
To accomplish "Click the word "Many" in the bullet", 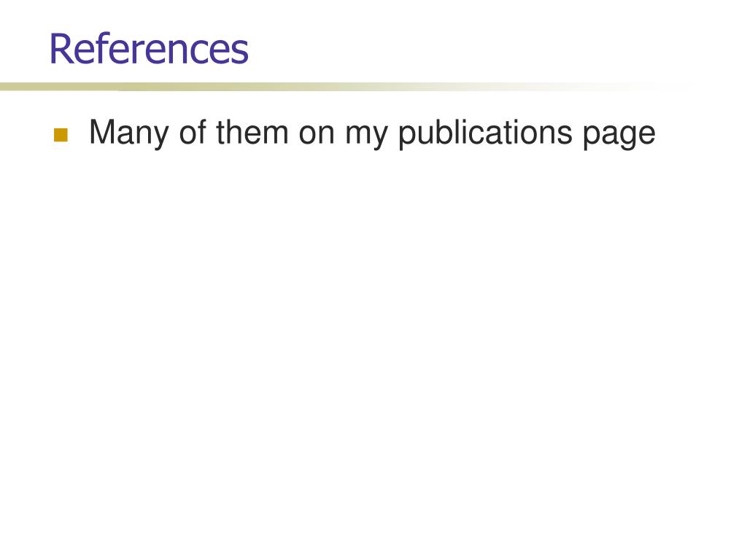I will coord(128,133).
